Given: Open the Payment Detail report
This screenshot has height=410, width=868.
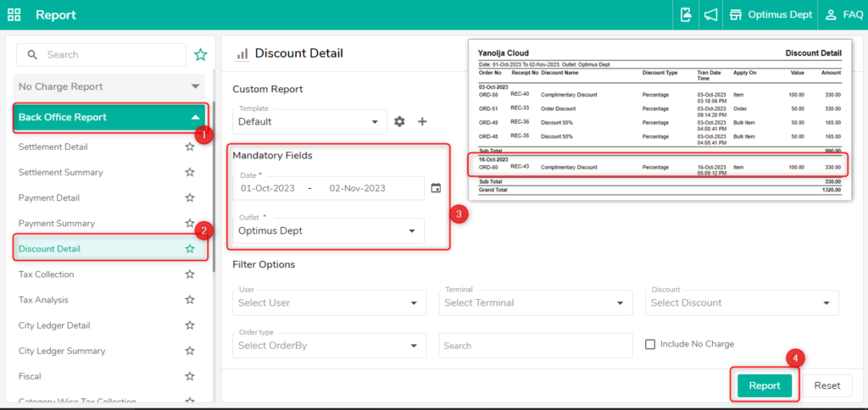Looking at the screenshot, I should (48, 197).
